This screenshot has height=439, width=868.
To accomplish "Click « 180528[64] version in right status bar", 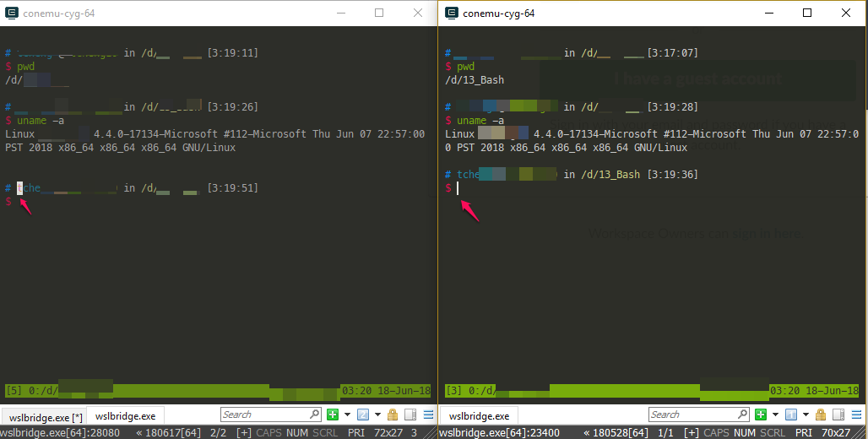I will coord(616,433).
